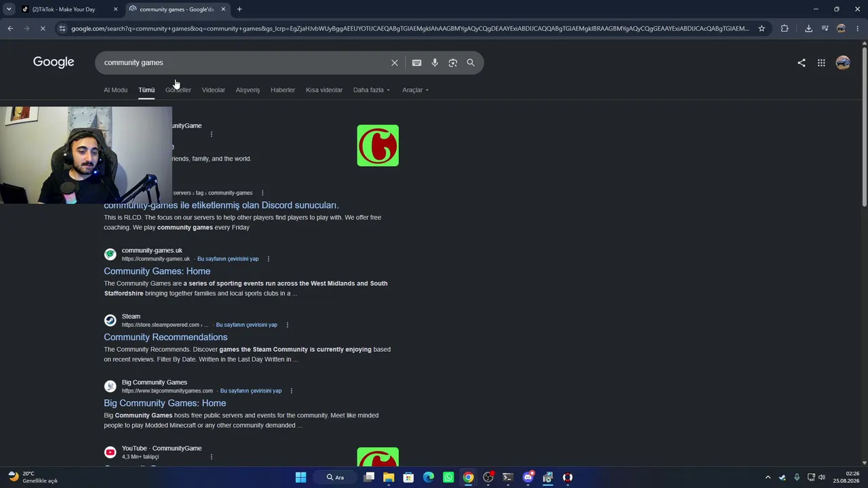Viewport: 868px width, 488px height.
Task: Open the Google apps grid
Action: [x=821, y=62]
